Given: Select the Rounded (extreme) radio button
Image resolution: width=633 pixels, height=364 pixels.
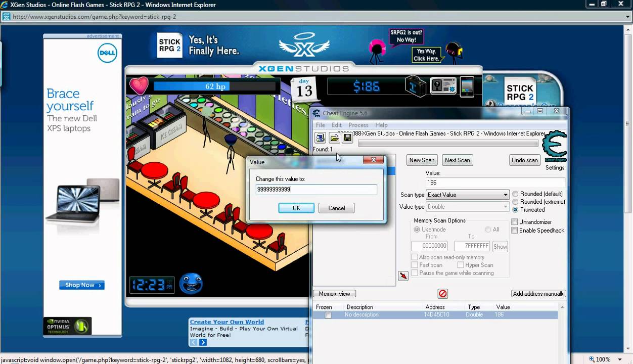Looking at the screenshot, I should (515, 202).
